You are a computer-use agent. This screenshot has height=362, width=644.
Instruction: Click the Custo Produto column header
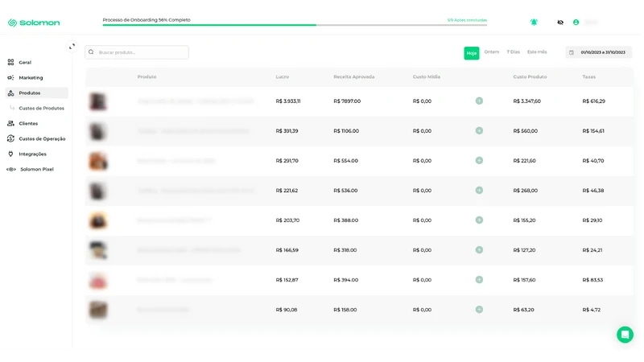[530, 76]
